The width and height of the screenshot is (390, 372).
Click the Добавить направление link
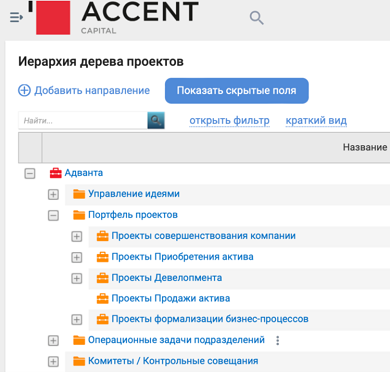tap(92, 90)
